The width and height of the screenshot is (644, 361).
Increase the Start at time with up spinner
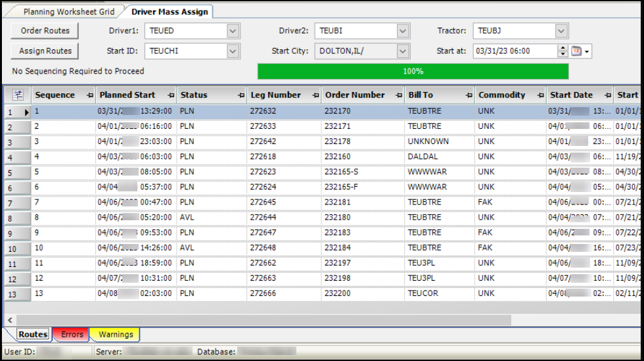(x=563, y=48)
